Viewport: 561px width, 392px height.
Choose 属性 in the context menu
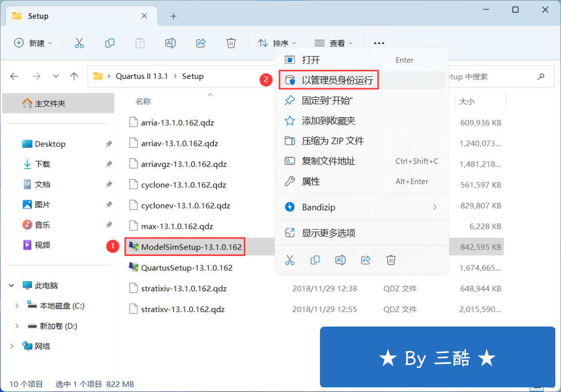(x=311, y=182)
